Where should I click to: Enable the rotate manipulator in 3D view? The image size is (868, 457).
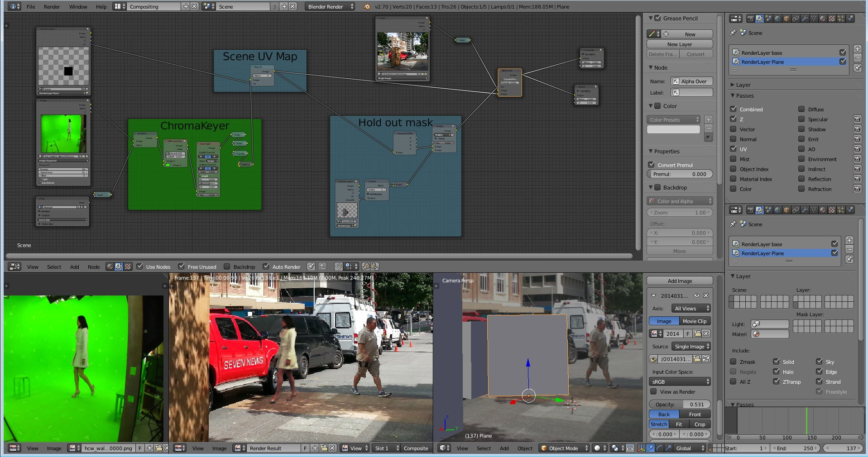pos(659,448)
